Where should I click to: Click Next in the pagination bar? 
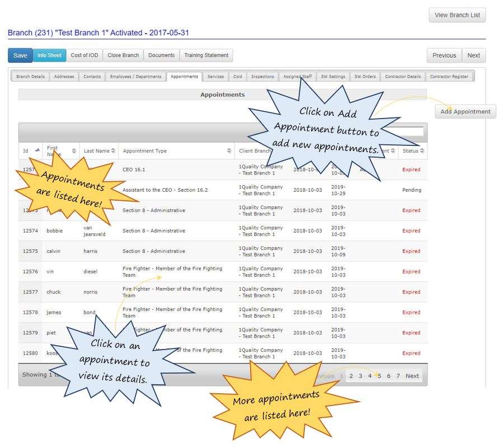pos(412,376)
